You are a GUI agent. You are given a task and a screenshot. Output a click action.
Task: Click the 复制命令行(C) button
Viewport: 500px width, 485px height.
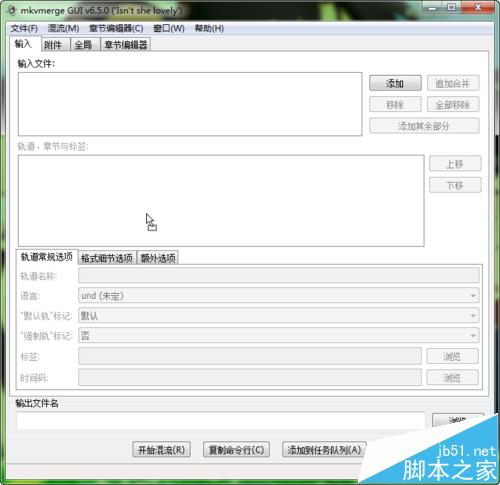[x=236, y=450]
